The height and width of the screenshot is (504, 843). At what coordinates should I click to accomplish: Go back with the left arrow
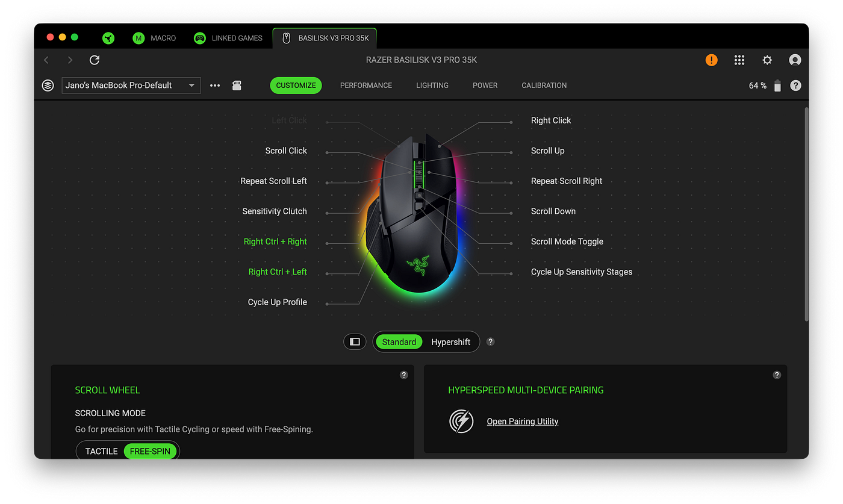[x=46, y=60]
